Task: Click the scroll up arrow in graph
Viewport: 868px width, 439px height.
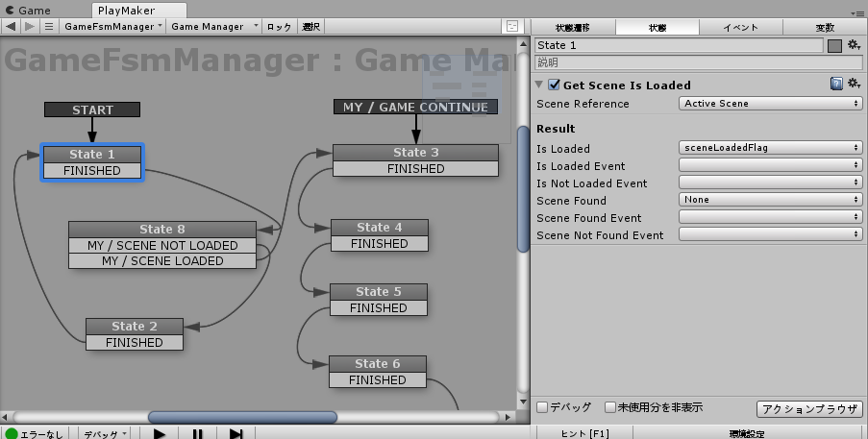Action: (x=523, y=43)
